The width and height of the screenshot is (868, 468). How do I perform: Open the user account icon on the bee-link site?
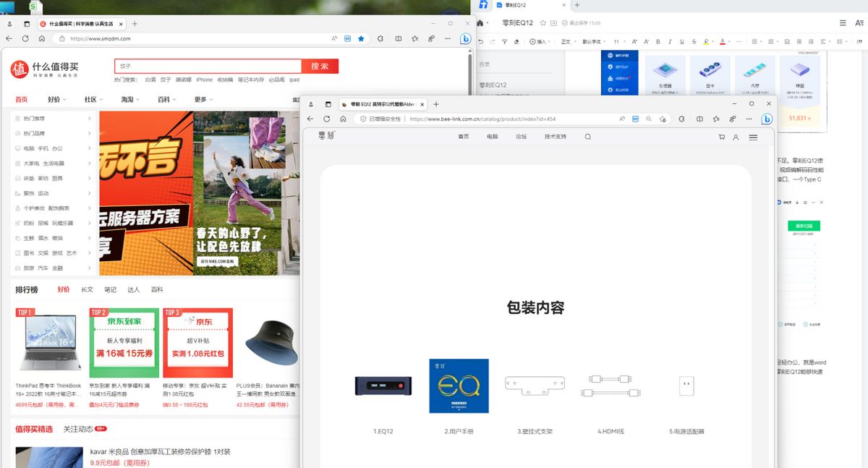(x=736, y=137)
